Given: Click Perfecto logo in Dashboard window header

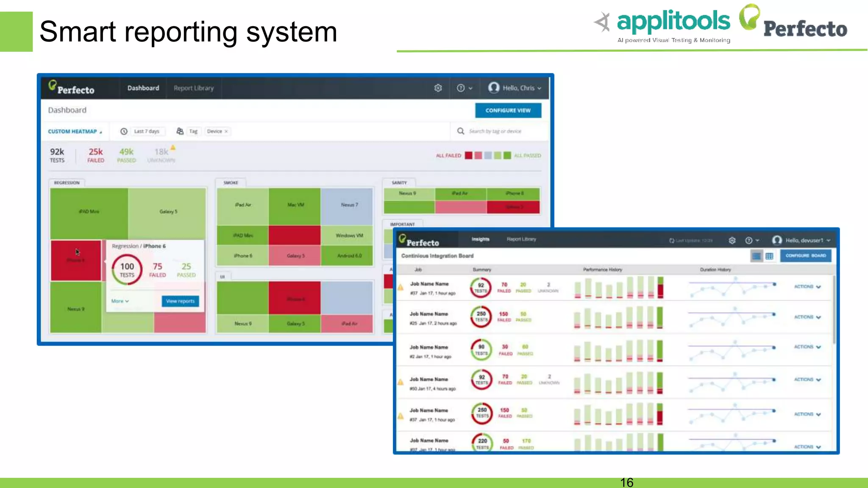Looking at the screenshot, I should point(71,87).
